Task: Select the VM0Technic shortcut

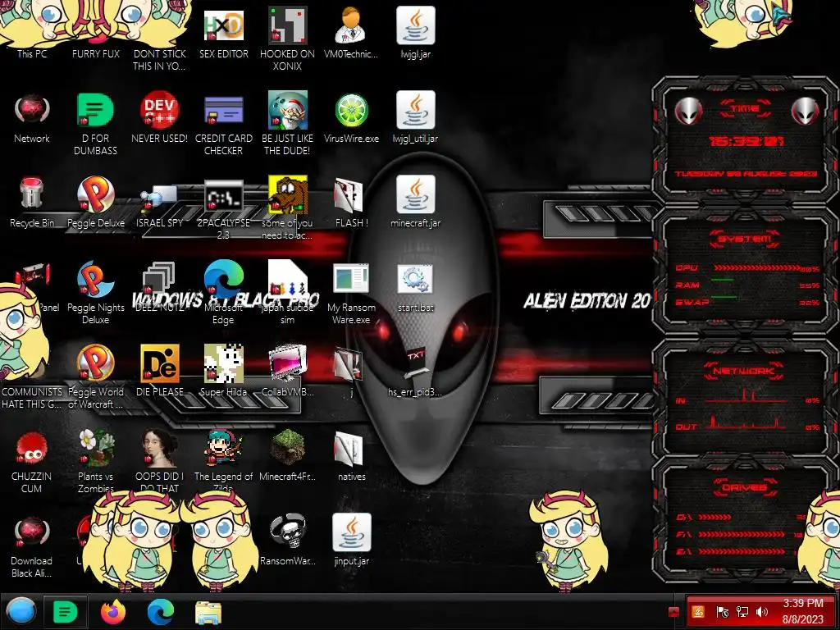Action: click(x=351, y=32)
